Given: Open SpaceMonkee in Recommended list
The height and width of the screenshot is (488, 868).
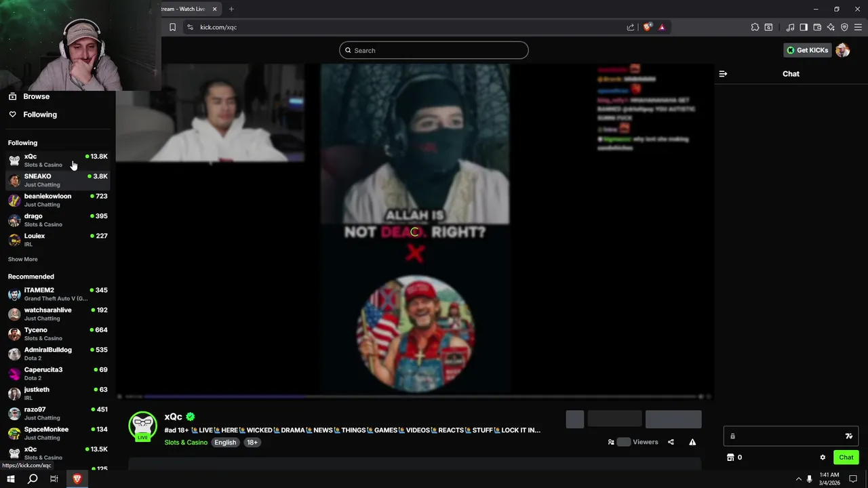Looking at the screenshot, I should click(x=58, y=433).
